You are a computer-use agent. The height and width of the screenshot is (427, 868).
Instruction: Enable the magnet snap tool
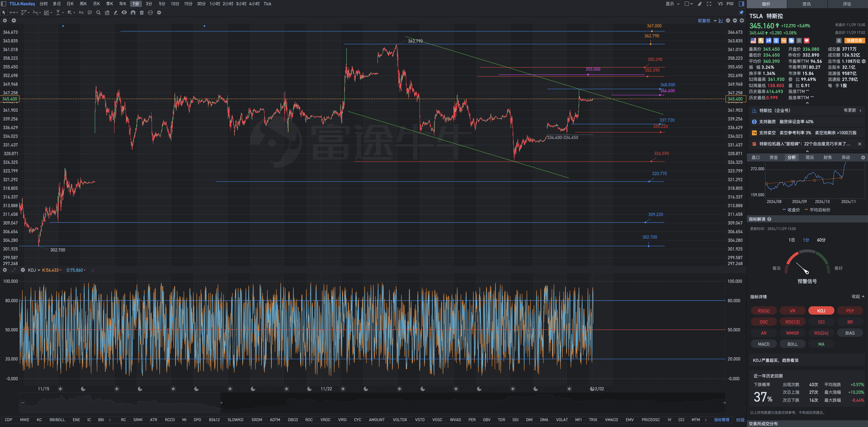(x=133, y=12)
